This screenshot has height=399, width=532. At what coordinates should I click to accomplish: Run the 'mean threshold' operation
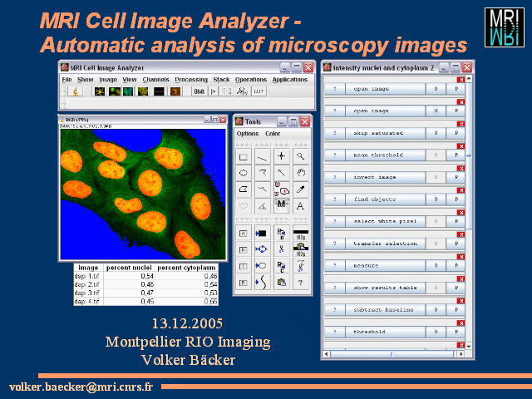[385, 155]
